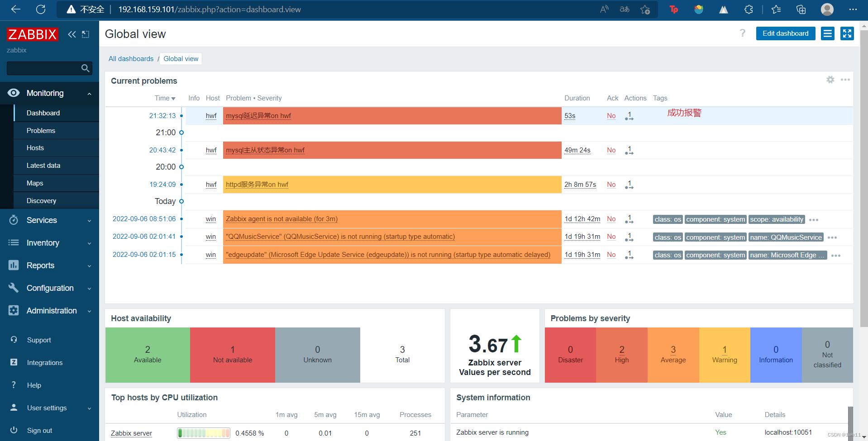Click No acknowledge link for httpd problem
The image size is (868, 441).
pos(611,185)
